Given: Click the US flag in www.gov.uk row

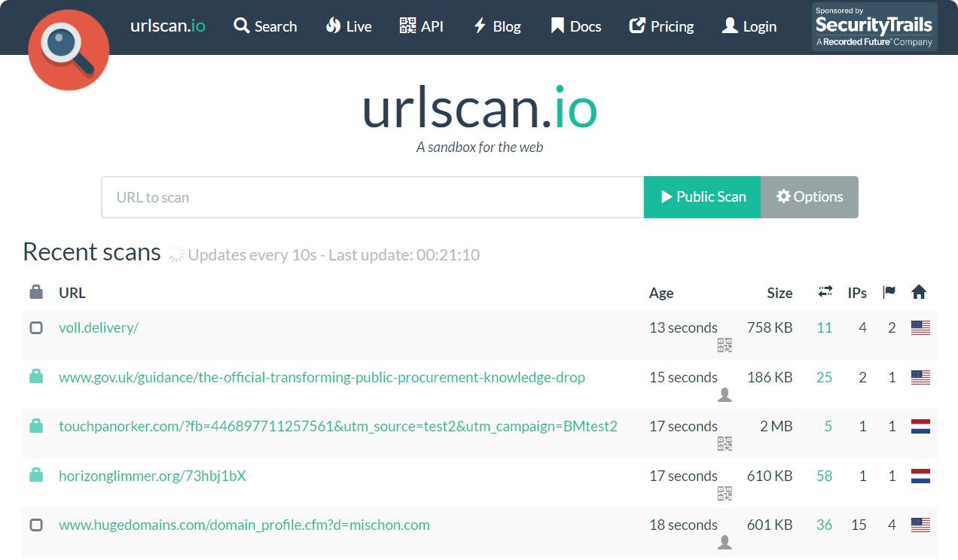Looking at the screenshot, I should pyautogui.click(x=920, y=377).
